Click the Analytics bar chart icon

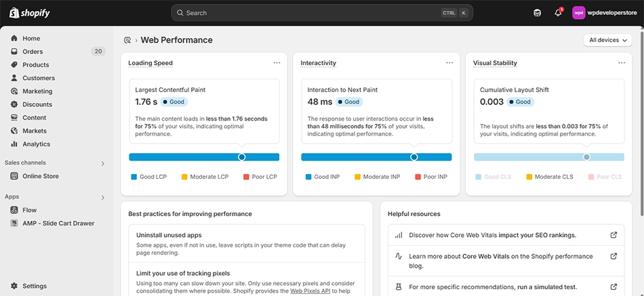[14, 144]
